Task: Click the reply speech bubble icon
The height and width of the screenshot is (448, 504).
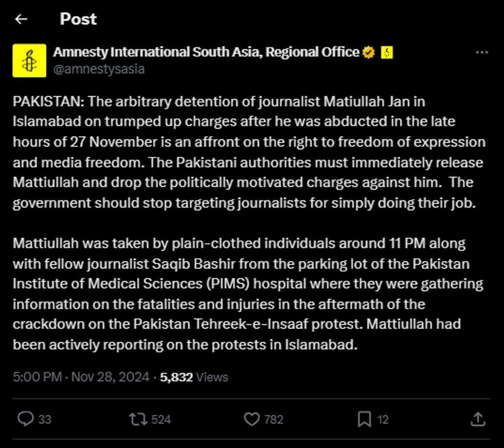Action: point(25,419)
